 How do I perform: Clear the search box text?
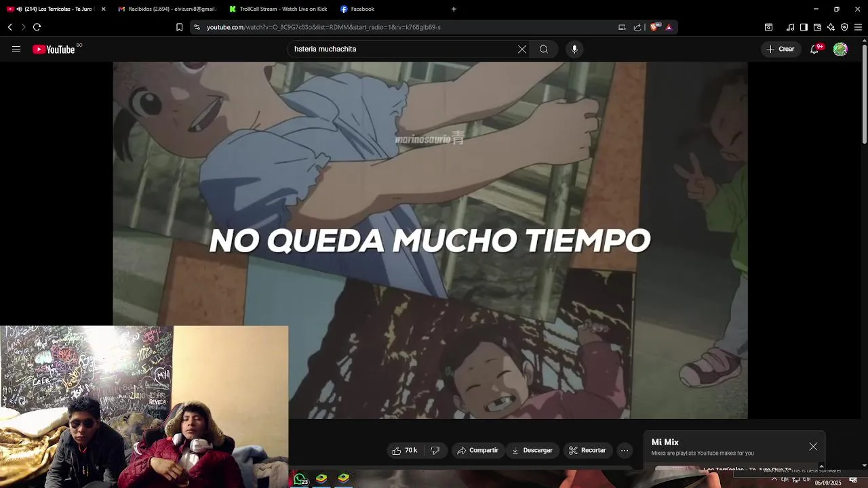pos(522,49)
